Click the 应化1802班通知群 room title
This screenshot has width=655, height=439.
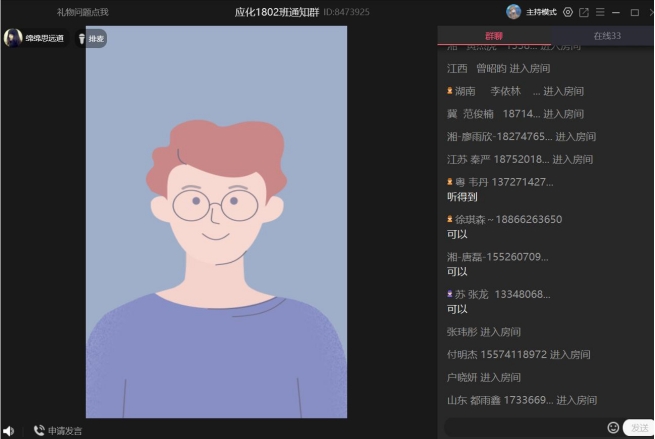[277, 12]
